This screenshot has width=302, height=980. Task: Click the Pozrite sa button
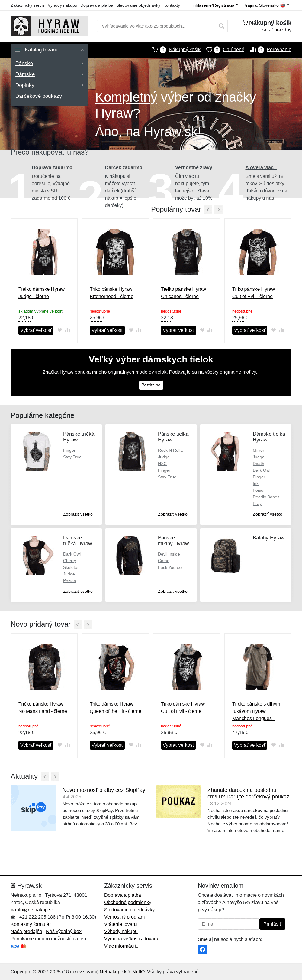[x=151, y=385]
